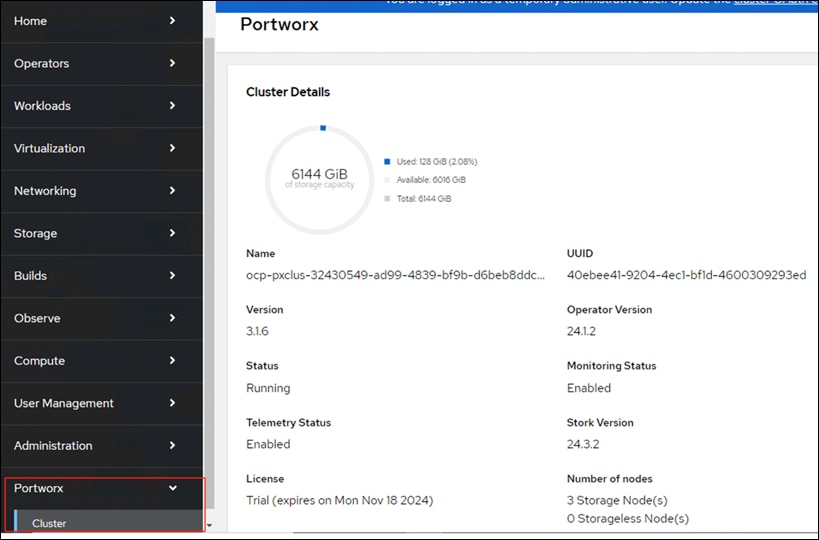The height and width of the screenshot is (540, 819).
Task: Expand the Compute section chevron
Action: 172,360
